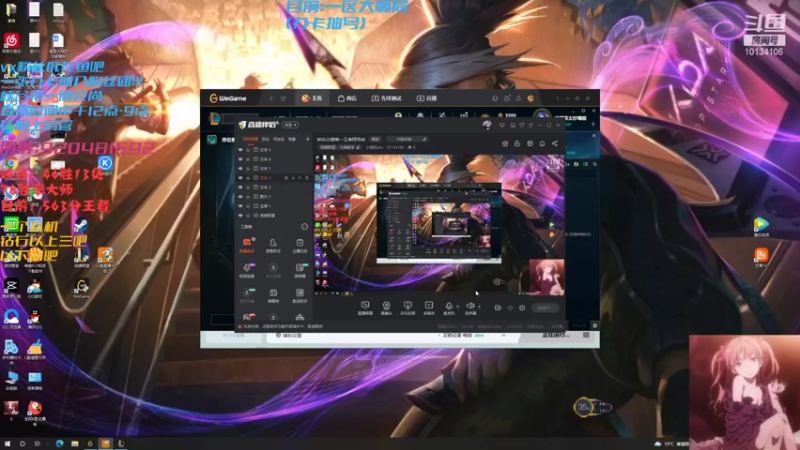Collapse the toolbox section with the minus circle

pyautogui.click(x=305, y=227)
